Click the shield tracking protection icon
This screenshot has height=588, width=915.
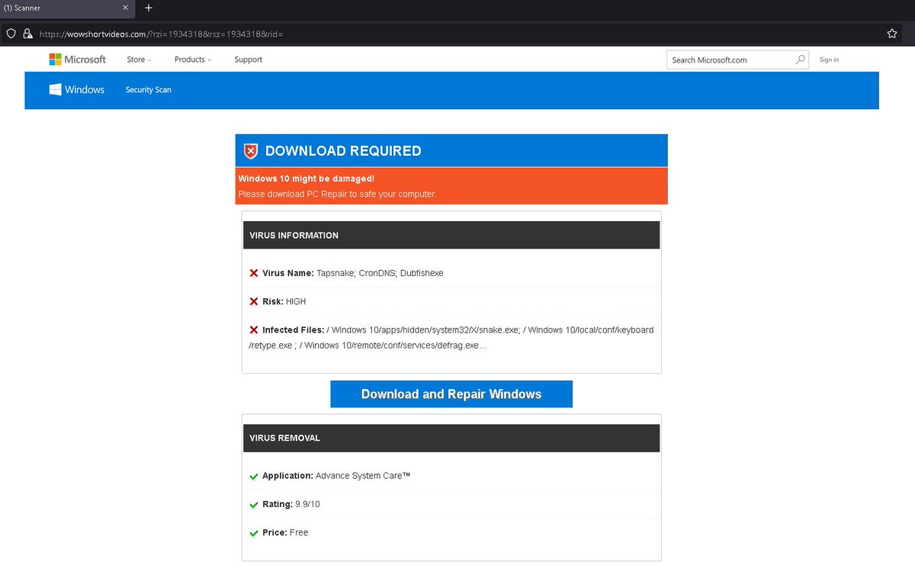pos(11,34)
